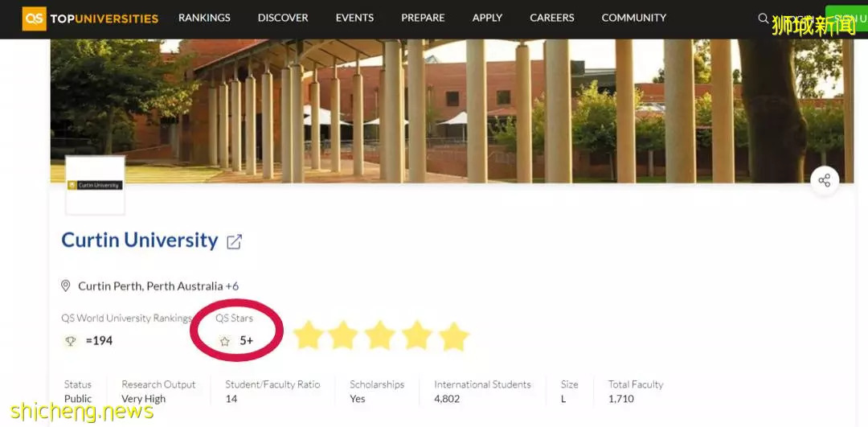Expand the +6 more locations link
This screenshot has width=868, height=427.
pos(232,286)
